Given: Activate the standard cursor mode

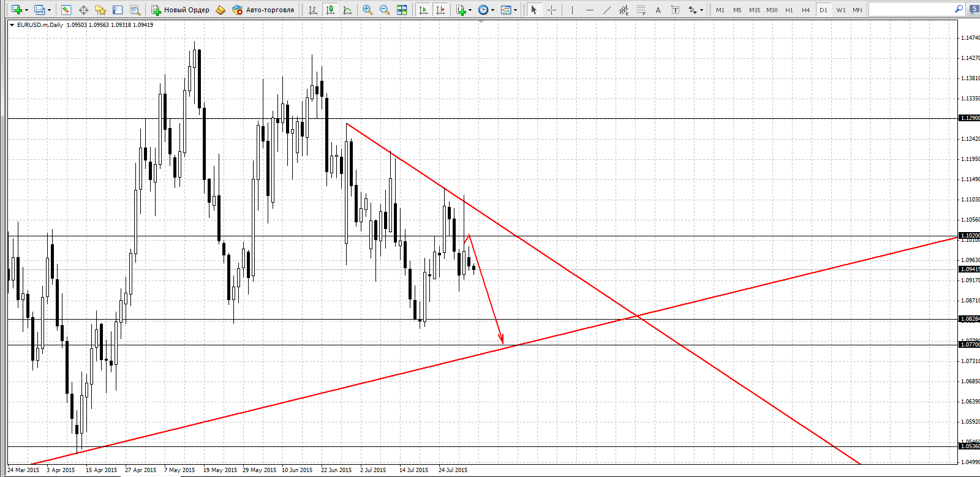Looking at the screenshot, I should click(534, 10).
